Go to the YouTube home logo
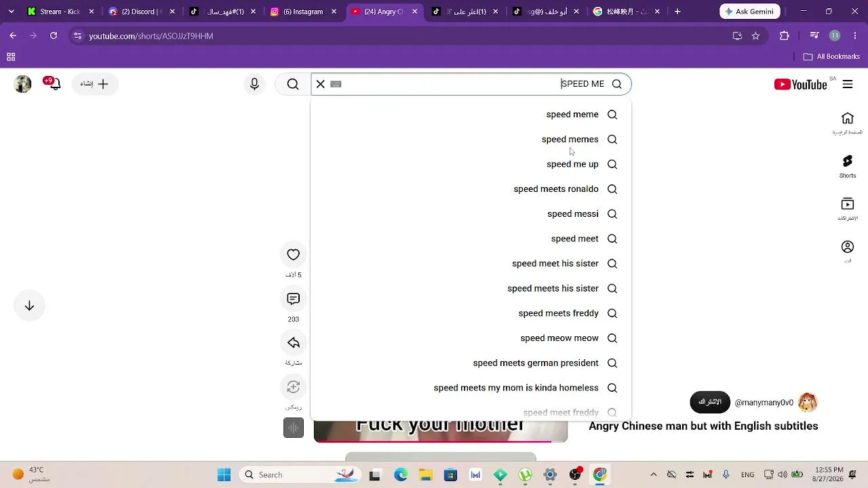 pos(800,85)
